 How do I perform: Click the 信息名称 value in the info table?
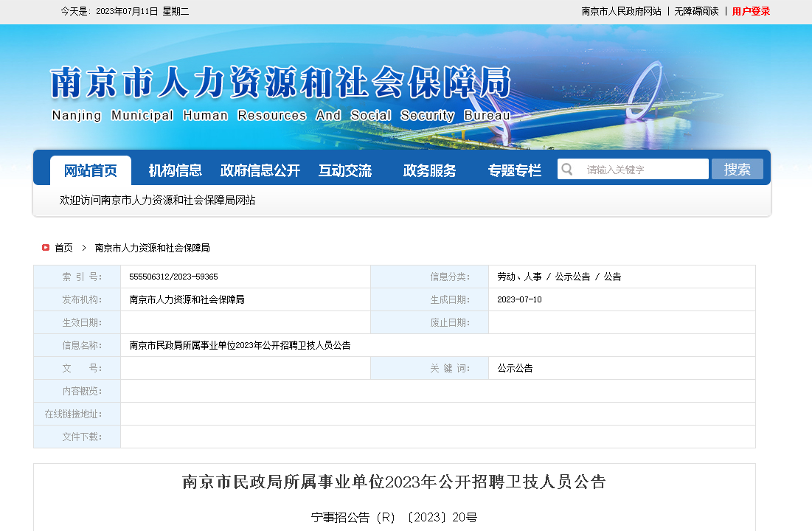240,345
